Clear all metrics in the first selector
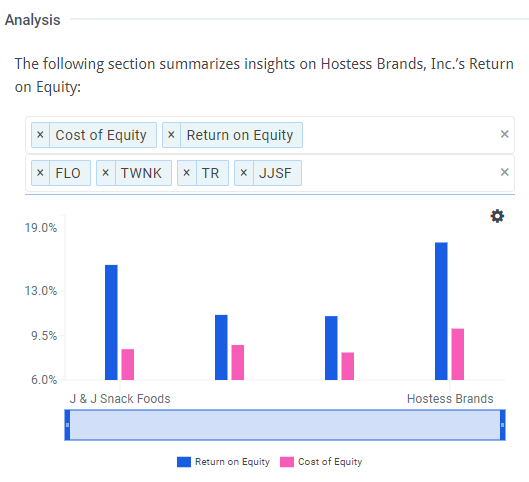Viewport: 529px width, 482px height. tap(504, 134)
